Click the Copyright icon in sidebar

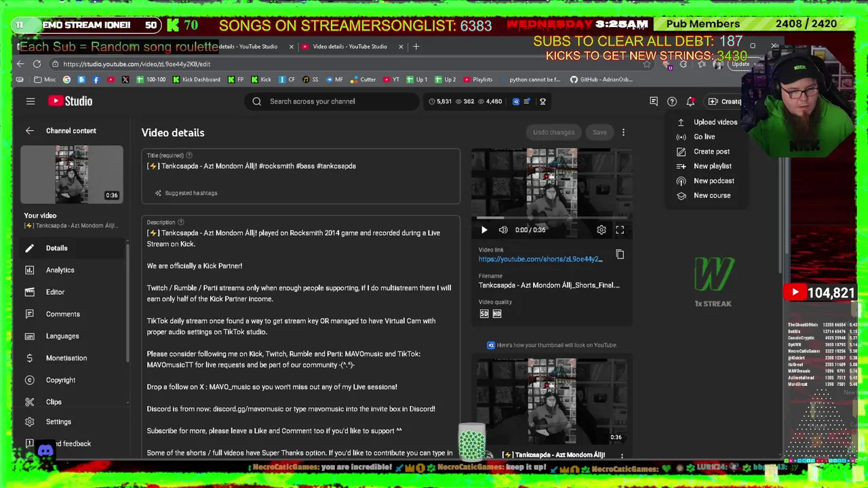click(x=29, y=380)
